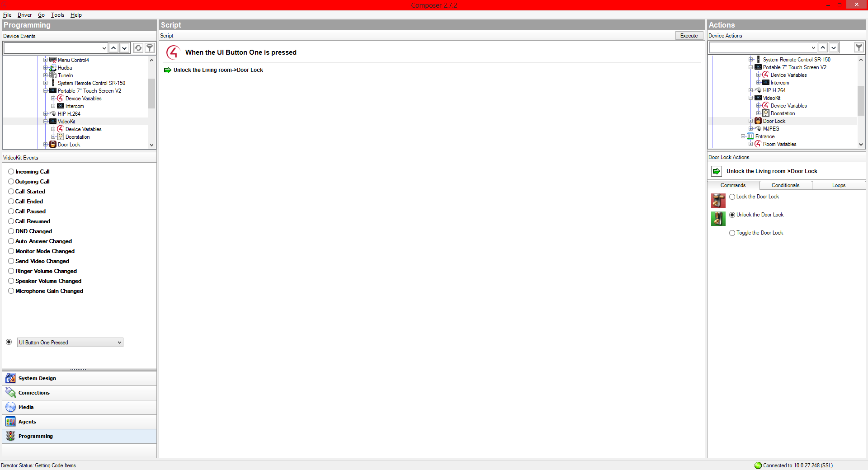Open the UI Button One Pressed dropdown
This screenshot has width=868, height=470.
coord(119,343)
